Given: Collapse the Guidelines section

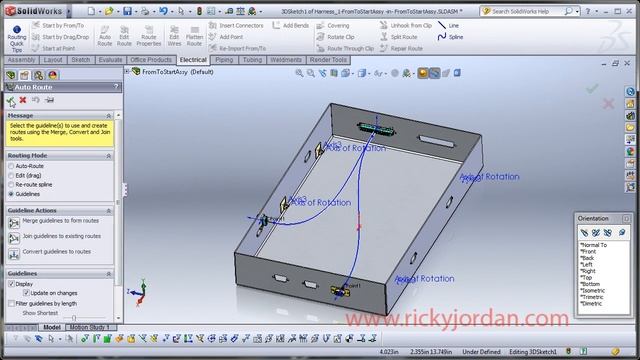Looking at the screenshot, I should point(109,274).
